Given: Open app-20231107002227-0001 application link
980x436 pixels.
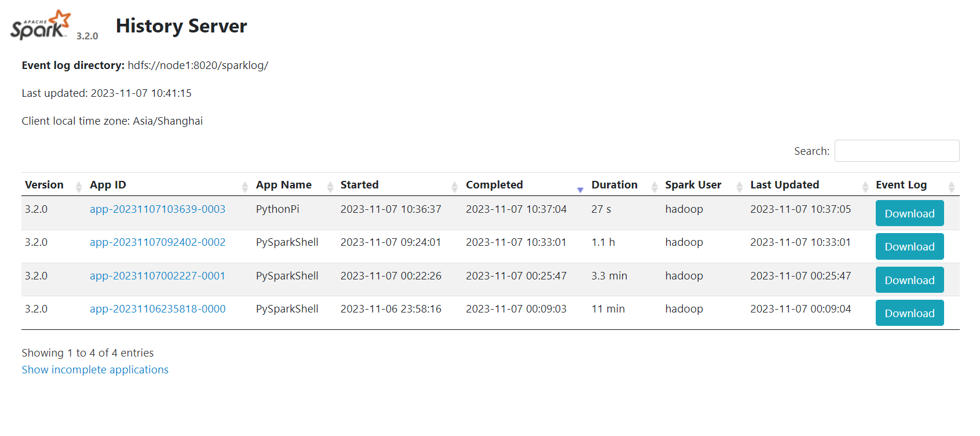Looking at the screenshot, I should pyautogui.click(x=158, y=276).
